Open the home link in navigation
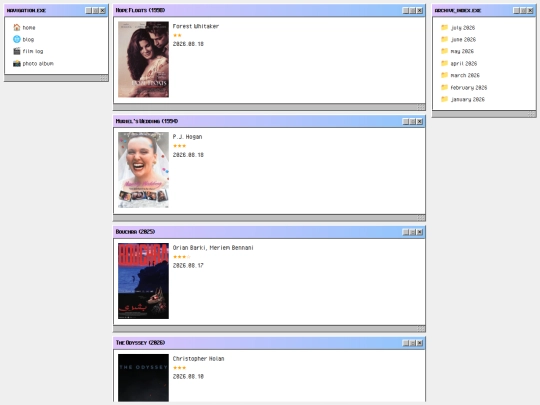The width and height of the screenshot is (540, 405). point(29,28)
